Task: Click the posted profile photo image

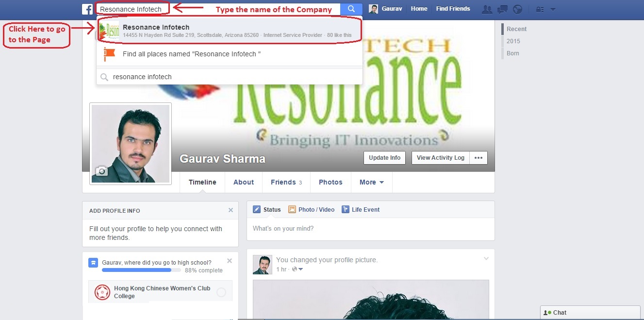Action: coord(371,300)
